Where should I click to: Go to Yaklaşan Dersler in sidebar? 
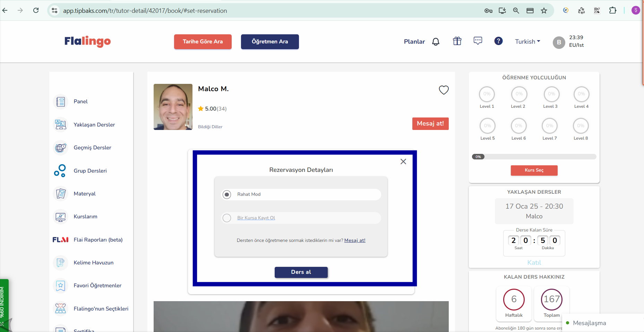[94, 125]
